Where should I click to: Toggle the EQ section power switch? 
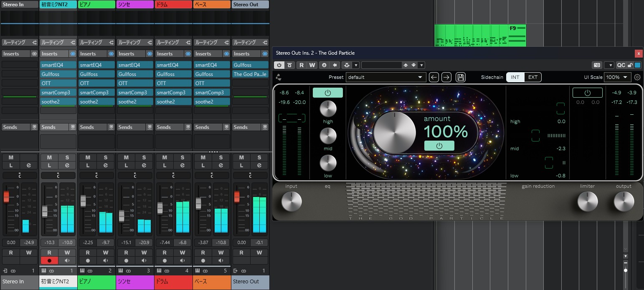point(327,93)
